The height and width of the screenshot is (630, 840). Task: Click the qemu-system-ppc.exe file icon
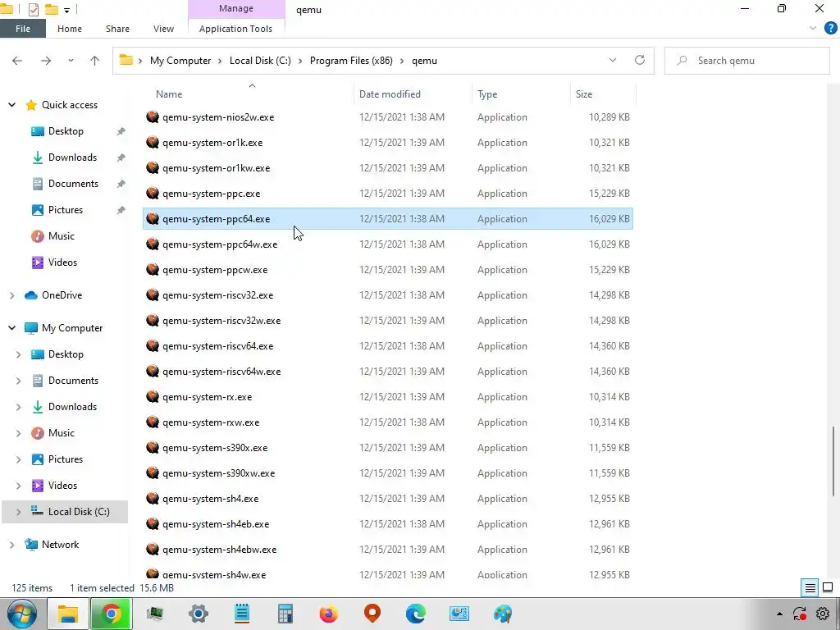(x=153, y=194)
